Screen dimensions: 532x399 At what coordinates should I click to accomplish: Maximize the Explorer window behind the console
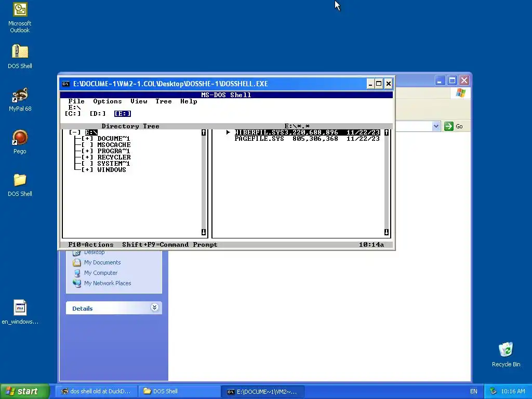(452, 81)
